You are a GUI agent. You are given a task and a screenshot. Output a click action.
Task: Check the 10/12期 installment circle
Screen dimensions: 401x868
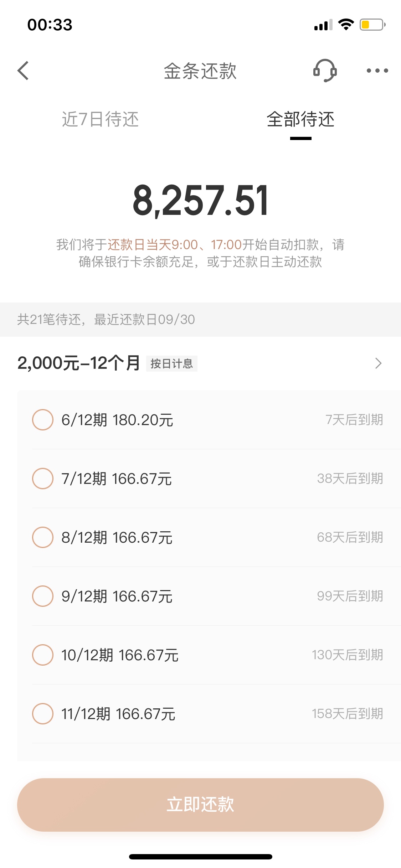(x=43, y=655)
